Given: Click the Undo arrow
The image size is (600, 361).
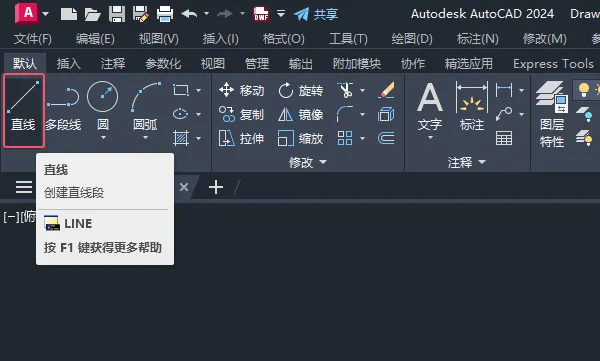Looking at the screenshot, I should click(189, 14).
